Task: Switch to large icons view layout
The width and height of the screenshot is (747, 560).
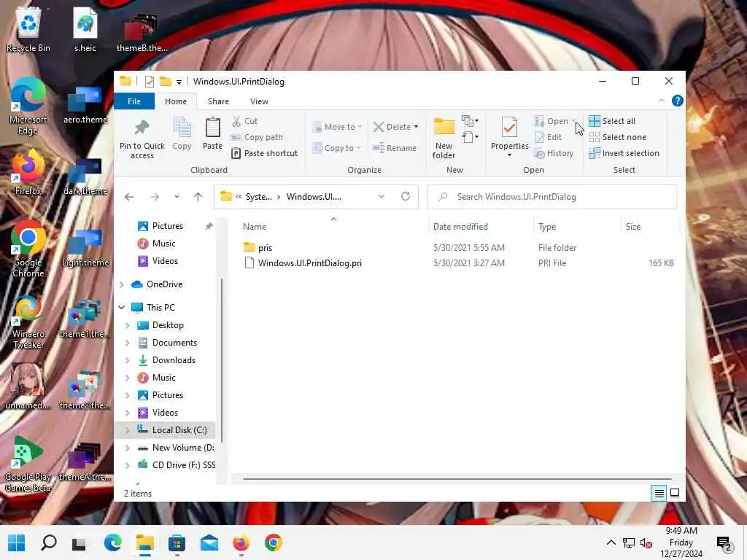Action: (675, 493)
